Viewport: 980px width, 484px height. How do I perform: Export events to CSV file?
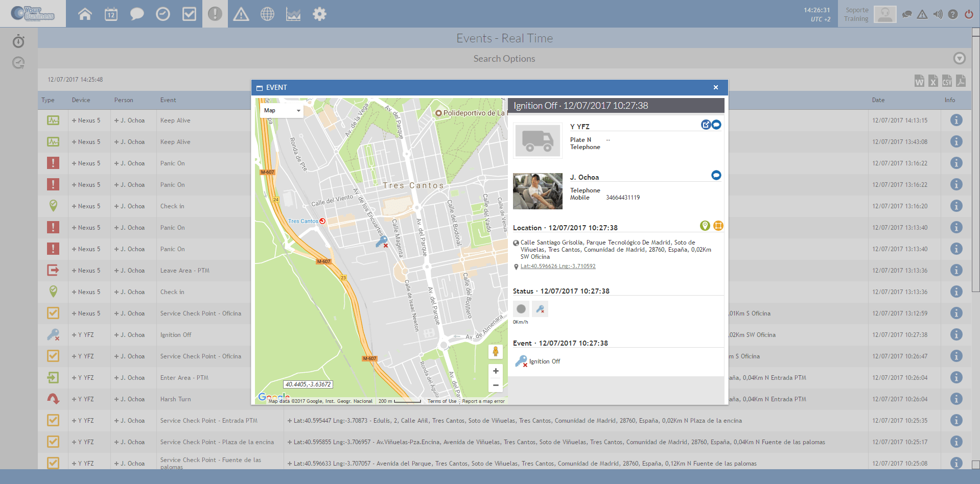(947, 81)
